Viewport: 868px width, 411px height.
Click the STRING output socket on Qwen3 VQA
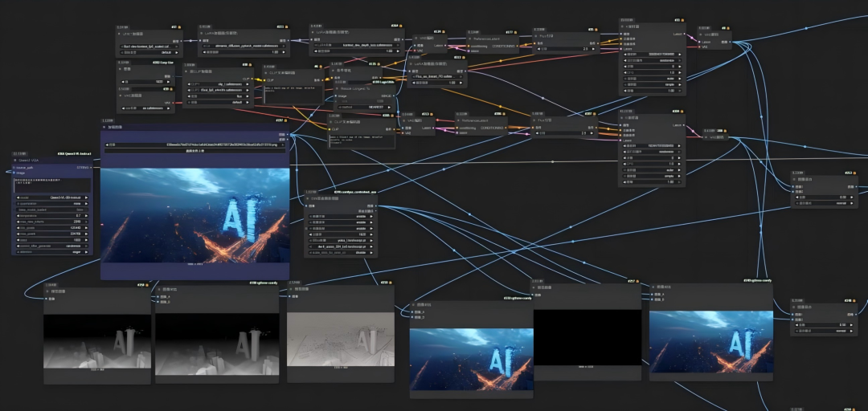pyautogui.click(x=92, y=167)
